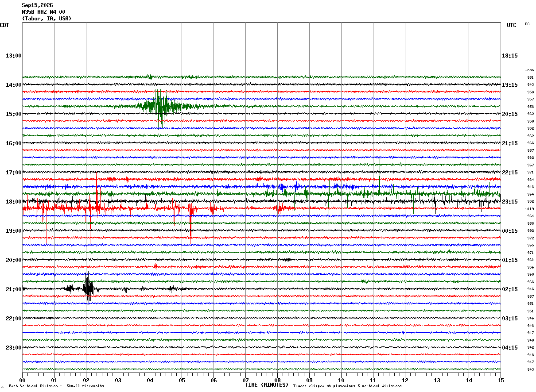The height and width of the screenshot is (392, 536).
Task: Click the 13:00 CDT time label
Action: [x=14, y=56]
